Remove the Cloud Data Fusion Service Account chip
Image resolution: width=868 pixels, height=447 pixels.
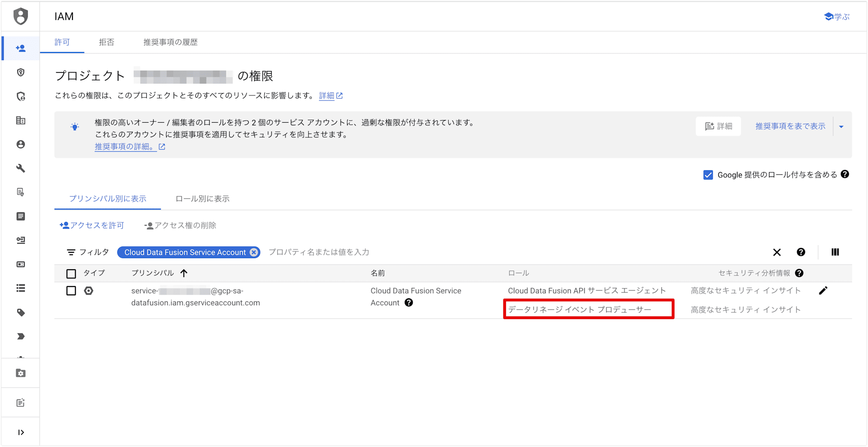pos(254,252)
